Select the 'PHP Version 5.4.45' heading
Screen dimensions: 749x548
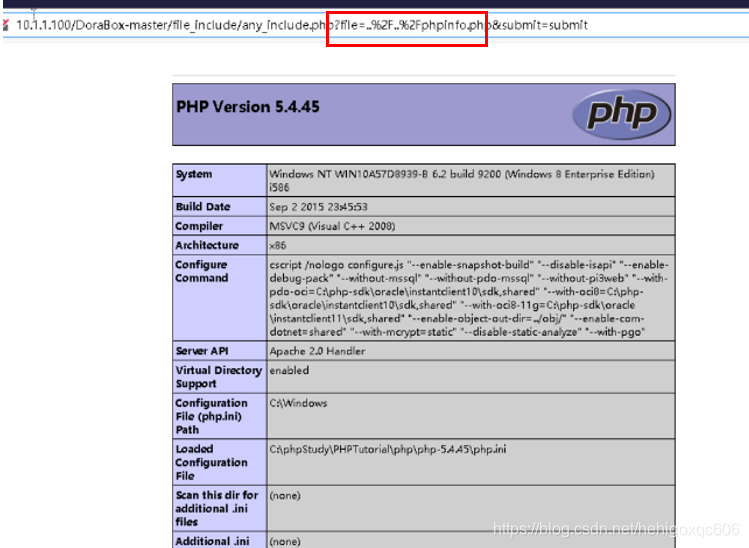pos(248,107)
